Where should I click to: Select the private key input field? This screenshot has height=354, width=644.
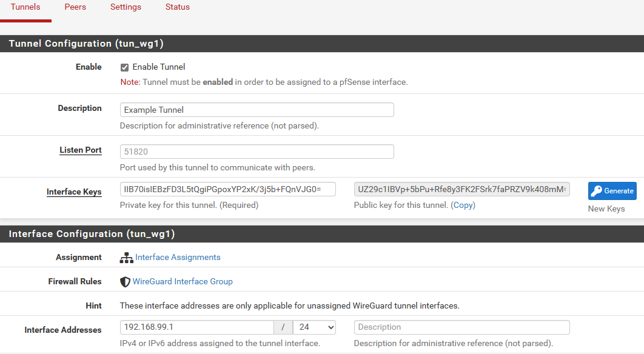tap(227, 189)
